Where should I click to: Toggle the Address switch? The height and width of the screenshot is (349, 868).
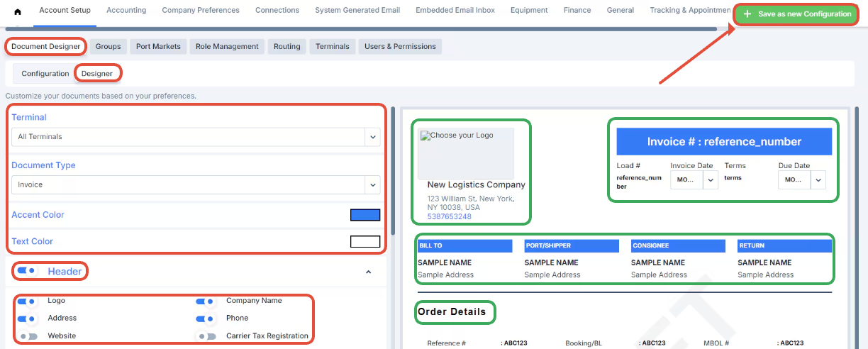27,318
